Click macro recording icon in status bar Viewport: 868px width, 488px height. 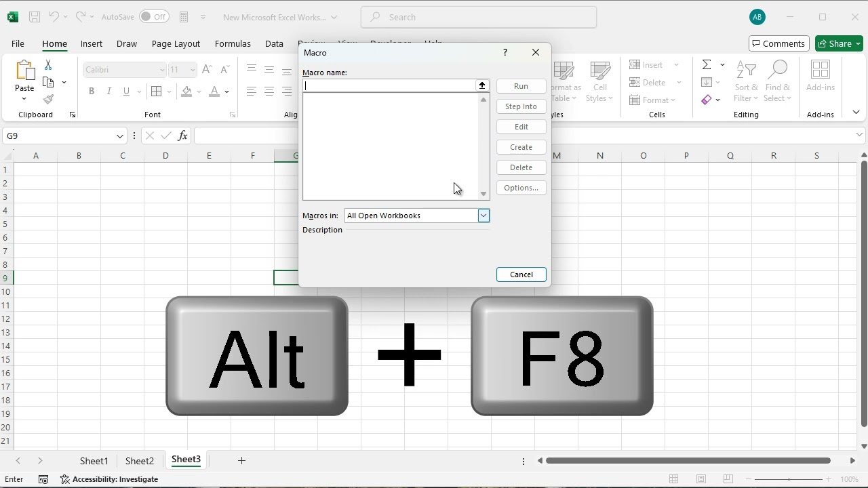click(x=43, y=479)
